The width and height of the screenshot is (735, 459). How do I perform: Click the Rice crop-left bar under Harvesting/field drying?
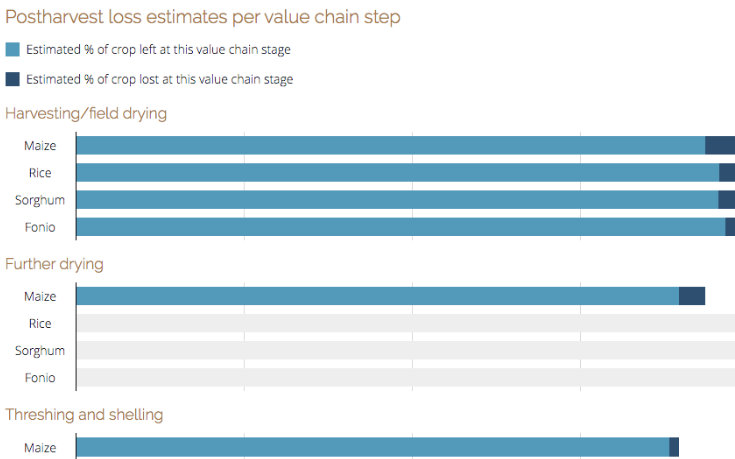click(397, 173)
